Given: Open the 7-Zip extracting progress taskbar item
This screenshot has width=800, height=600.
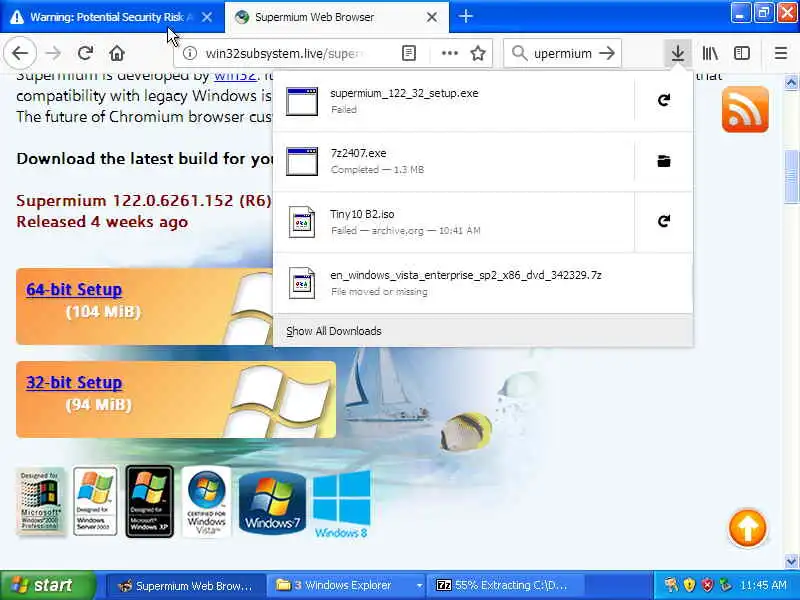Looking at the screenshot, I should 505,585.
